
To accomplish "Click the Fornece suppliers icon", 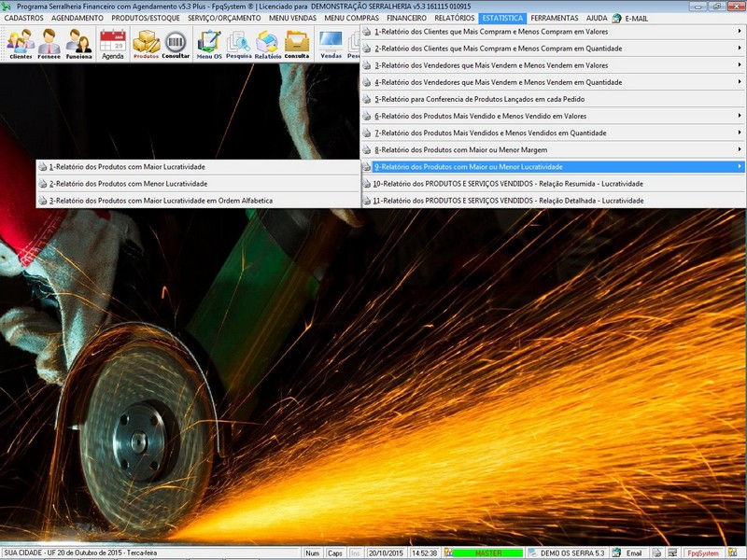I will pyautogui.click(x=49, y=43).
